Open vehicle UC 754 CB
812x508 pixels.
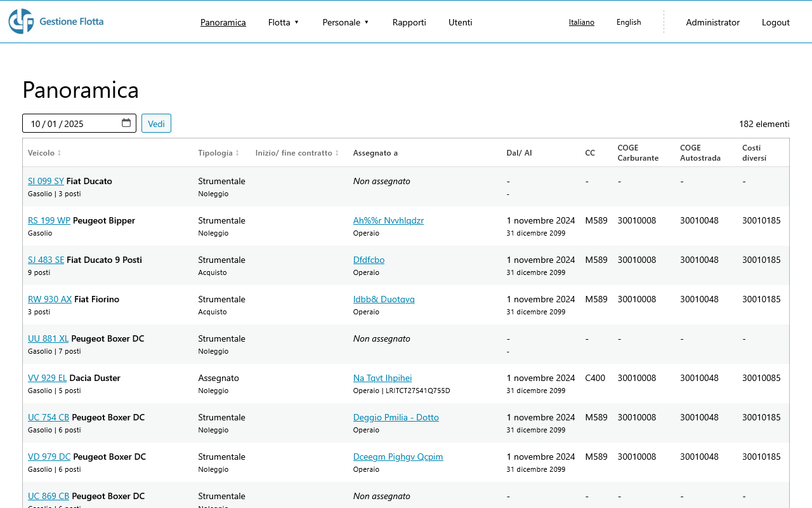(48, 417)
